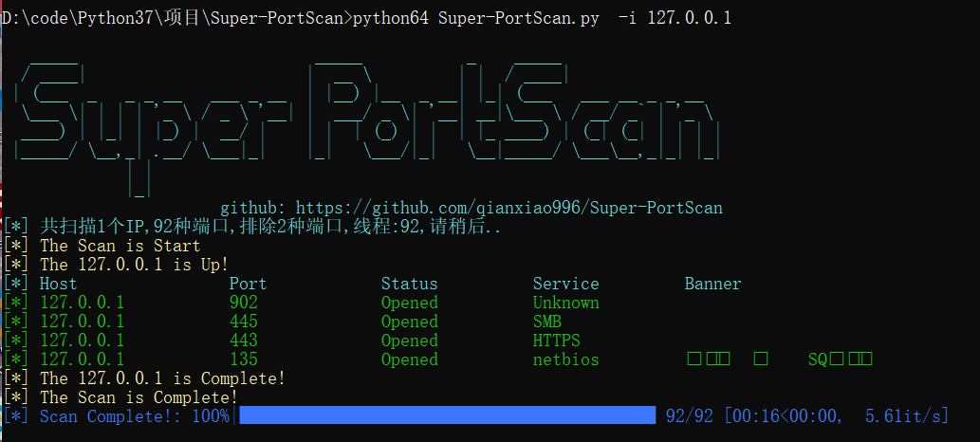Click the line 'The Scan is Start'
Viewport: 980px width, 442px height.
(120, 246)
